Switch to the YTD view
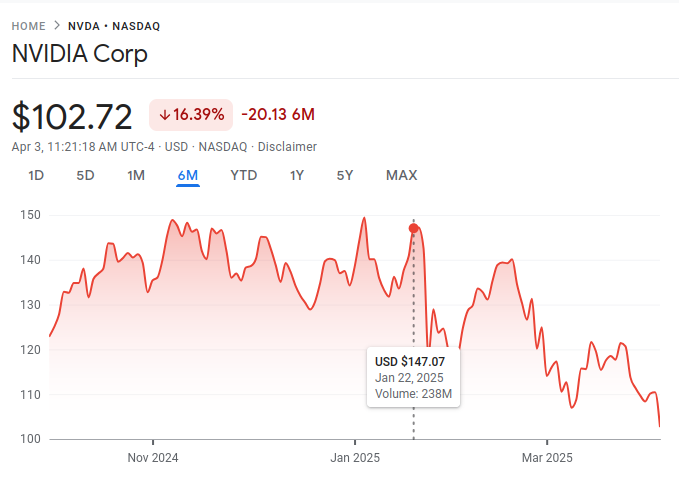The width and height of the screenshot is (679, 477). pyautogui.click(x=244, y=176)
